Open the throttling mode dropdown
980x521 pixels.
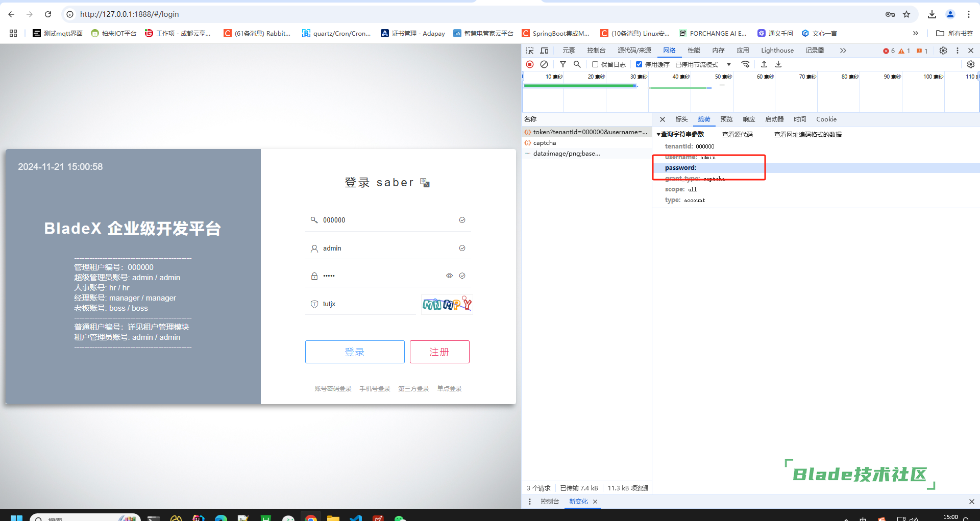tap(703, 64)
